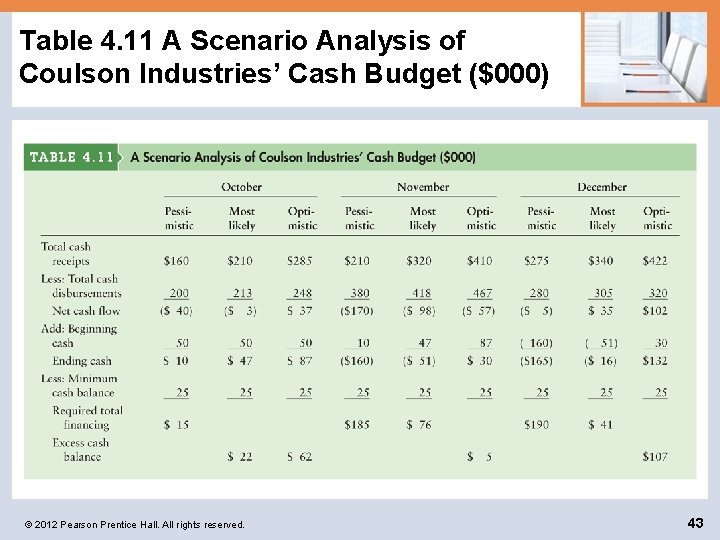Click the $190 required total financing value
Image resolution: width=720 pixels, height=540 pixels.
click(536, 425)
